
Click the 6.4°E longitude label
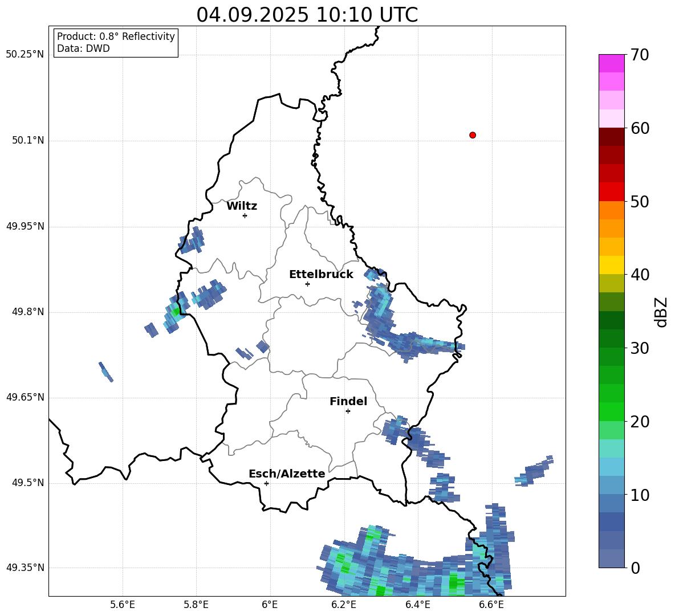(417, 605)
